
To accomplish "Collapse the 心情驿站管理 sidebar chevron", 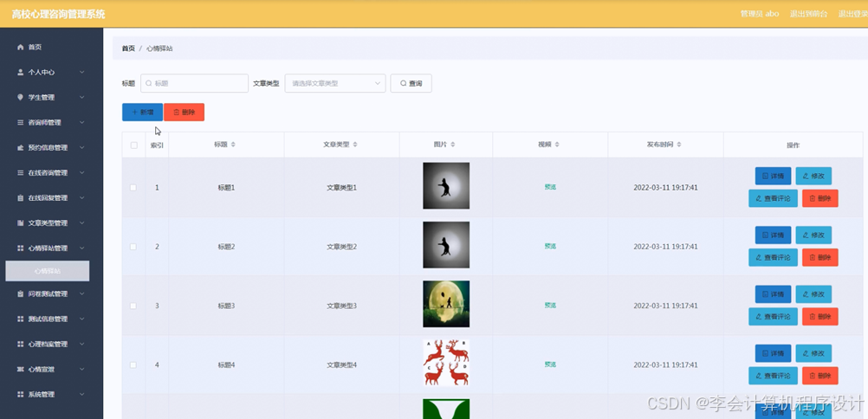I will click(x=82, y=248).
